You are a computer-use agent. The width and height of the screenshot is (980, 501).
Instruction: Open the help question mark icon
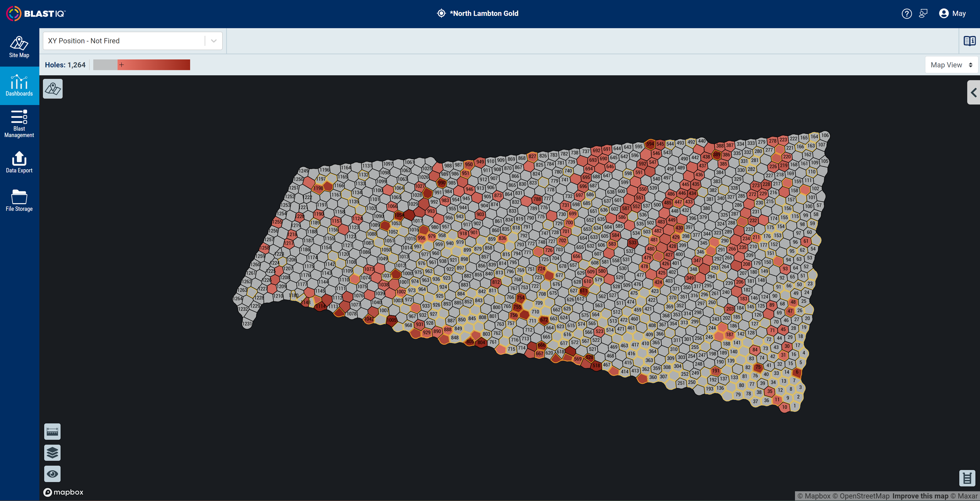(907, 14)
